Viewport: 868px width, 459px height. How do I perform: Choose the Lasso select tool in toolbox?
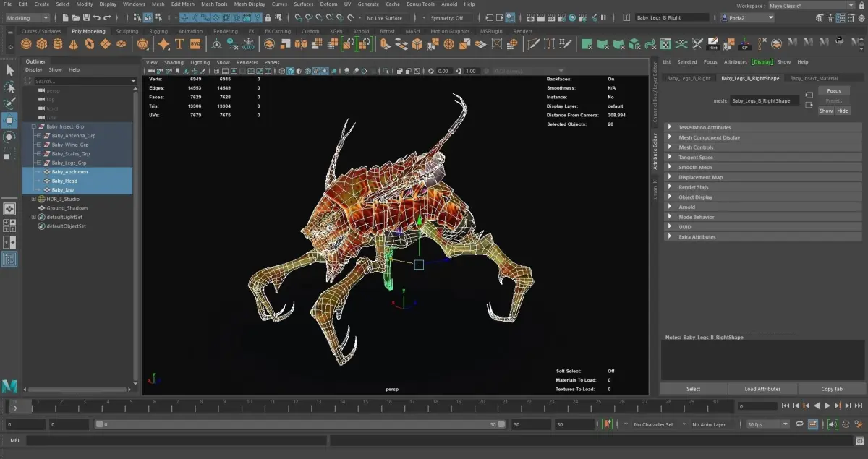9,87
